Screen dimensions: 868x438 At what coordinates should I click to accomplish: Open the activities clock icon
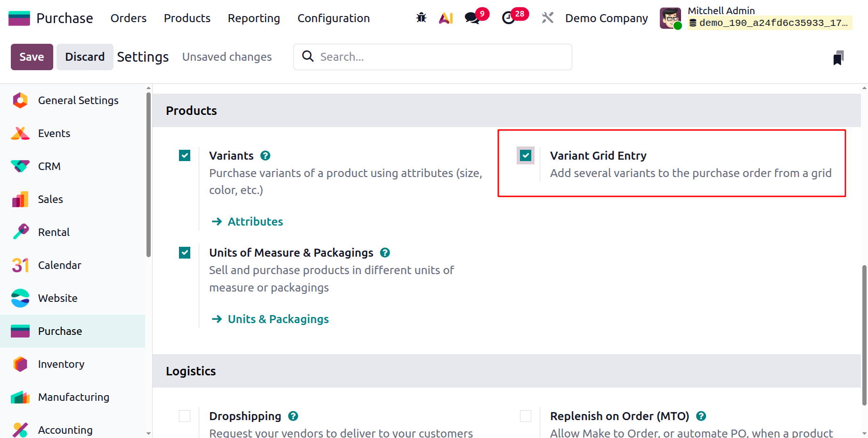tap(508, 18)
